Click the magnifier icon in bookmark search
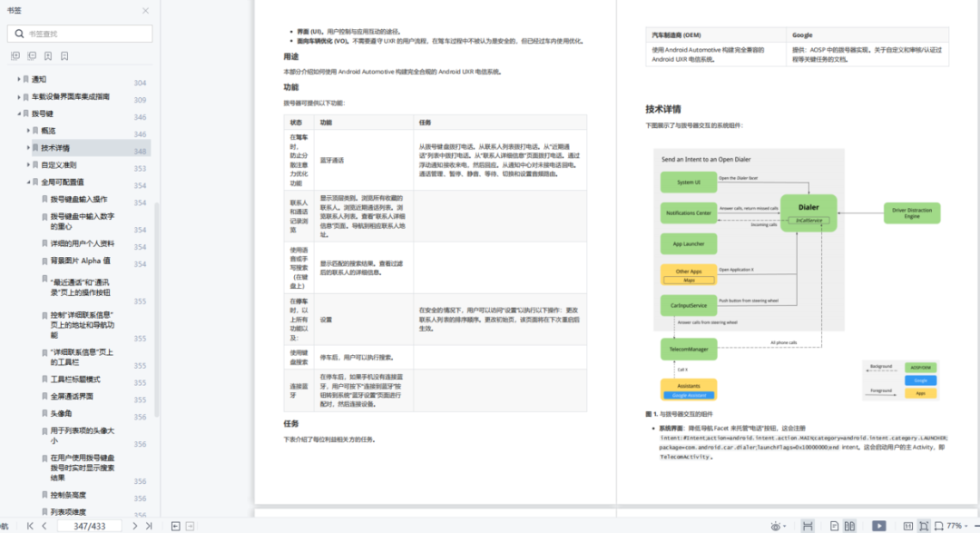 (x=19, y=34)
